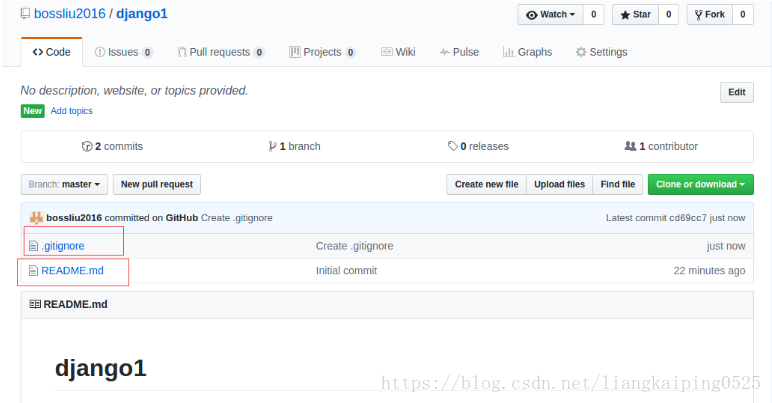The image size is (772, 403).
Task: Click the Upload files button
Action: pyautogui.click(x=559, y=185)
